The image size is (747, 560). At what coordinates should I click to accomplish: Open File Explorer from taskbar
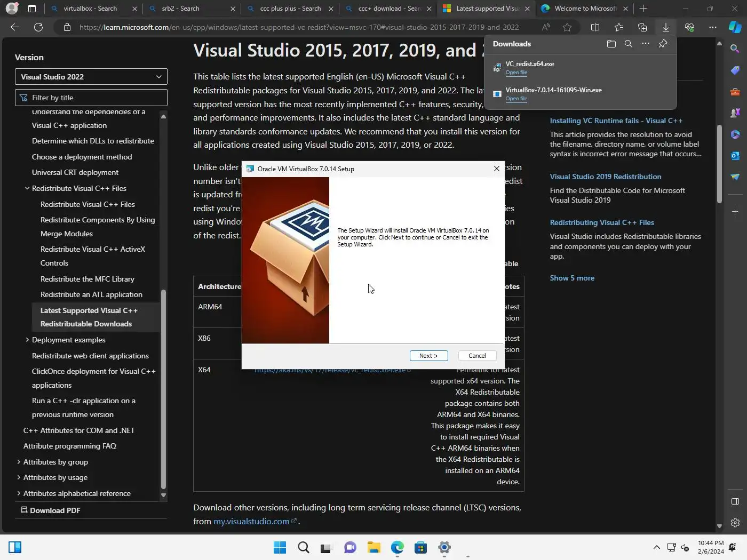tap(373, 547)
